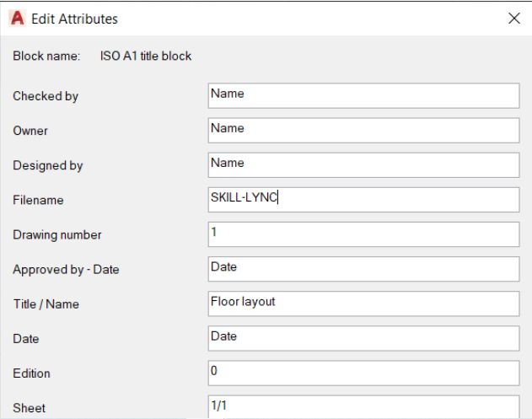Viewport: 532px width, 419px height.
Task: Click the ISO A1 title block name text
Action: pos(146,56)
